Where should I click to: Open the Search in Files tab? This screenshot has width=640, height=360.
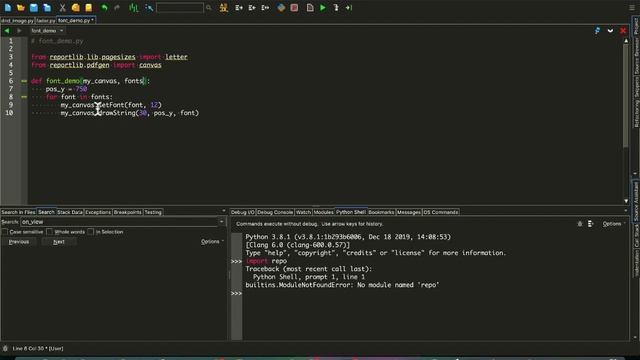click(18, 212)
